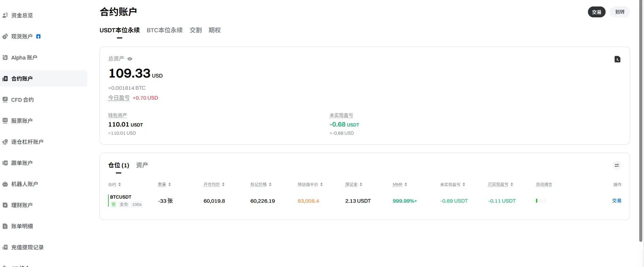Open 账单明细 in sidebar
The image size is (644, 267).
pyautogui.click(x=22, y=226)
